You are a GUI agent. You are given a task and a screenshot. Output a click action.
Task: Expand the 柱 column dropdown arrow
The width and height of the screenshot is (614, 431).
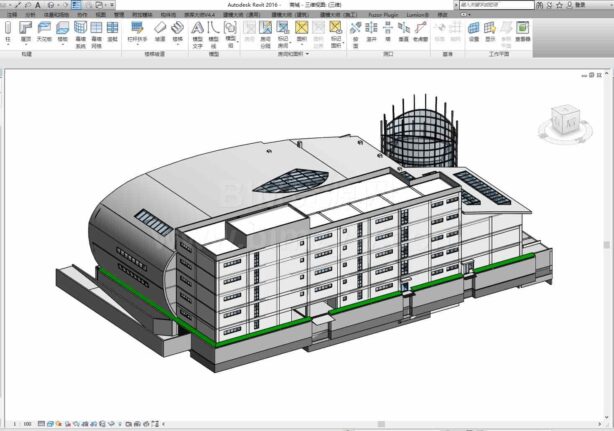(8, 44)
